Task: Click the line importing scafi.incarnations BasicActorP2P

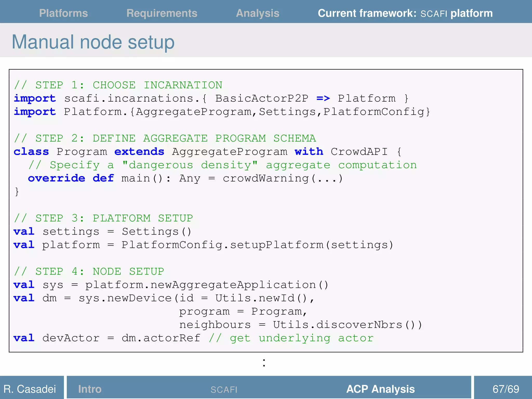Action: [211, 98]
